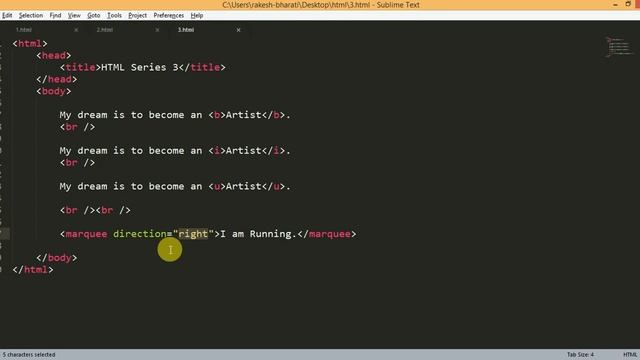Click the <i>Artist</i> italic line
The image size is (640, 360).
point(175,151)
